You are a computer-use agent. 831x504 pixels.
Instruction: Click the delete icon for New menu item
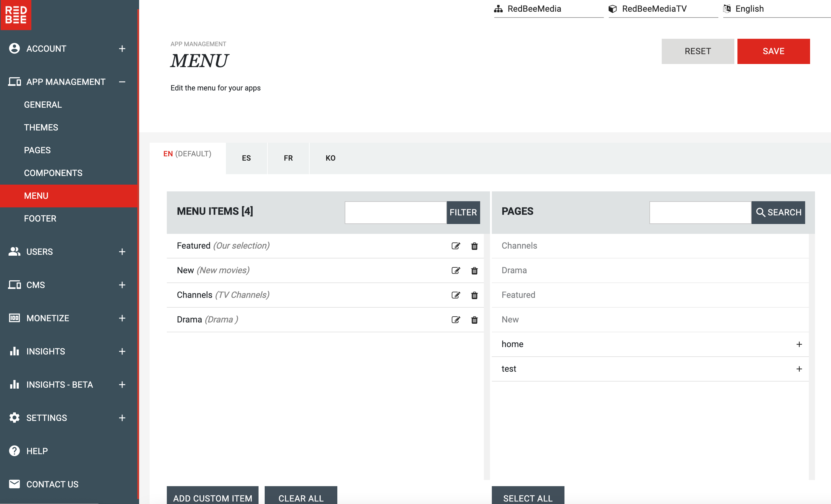[x=474, y=270]
